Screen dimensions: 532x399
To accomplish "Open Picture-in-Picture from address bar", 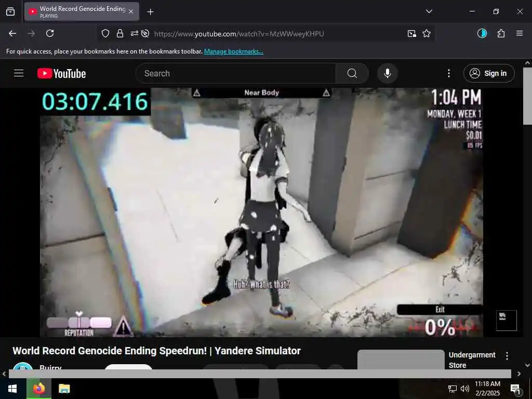I will (x=412, y=33).
